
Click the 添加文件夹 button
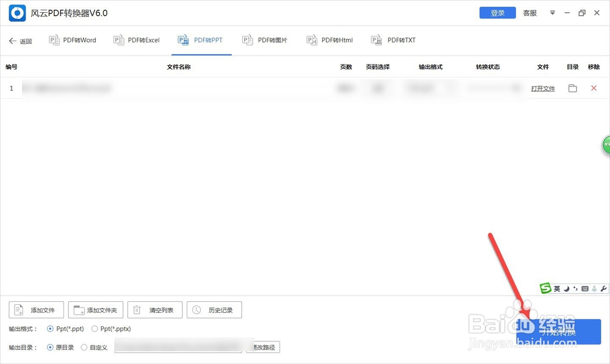click(x=96, y=310)
